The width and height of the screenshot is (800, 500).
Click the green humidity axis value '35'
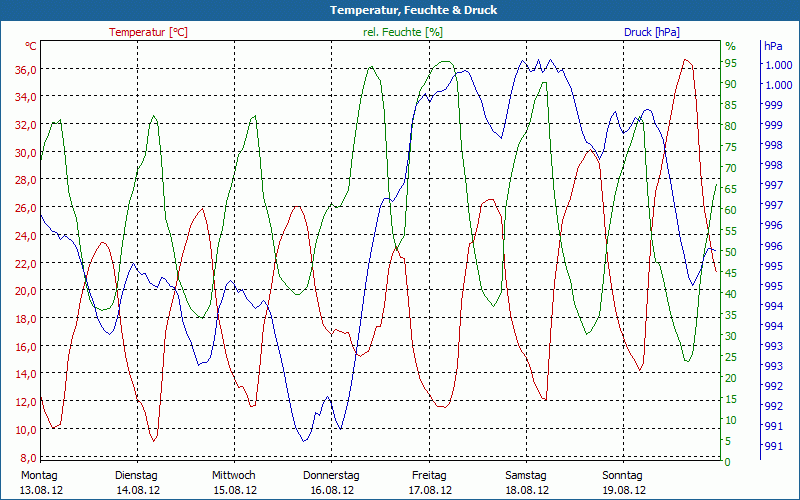pyautogui.click(x=731, y=315)
